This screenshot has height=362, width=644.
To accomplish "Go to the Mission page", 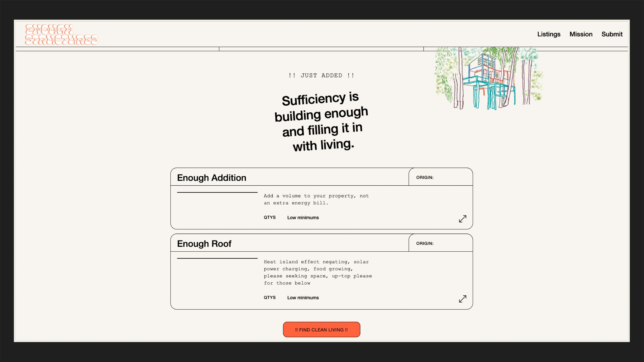I will pyautogui.click(x=581, y=34).
